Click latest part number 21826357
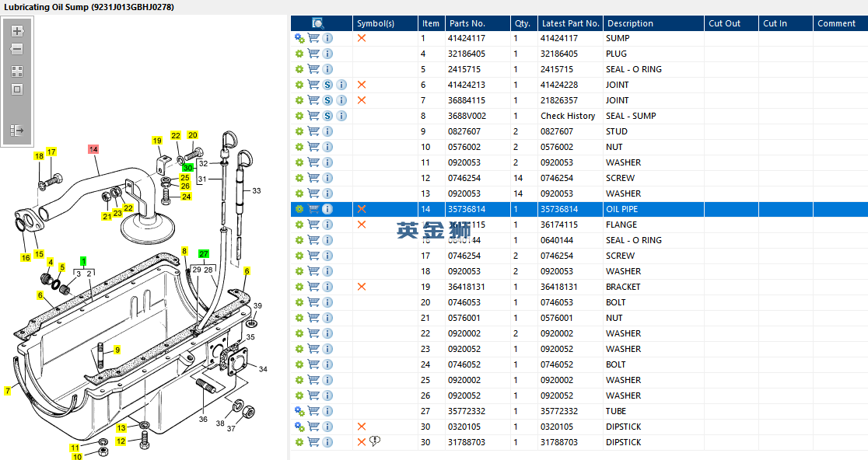The image size is (868, 460). coord(559,100)
